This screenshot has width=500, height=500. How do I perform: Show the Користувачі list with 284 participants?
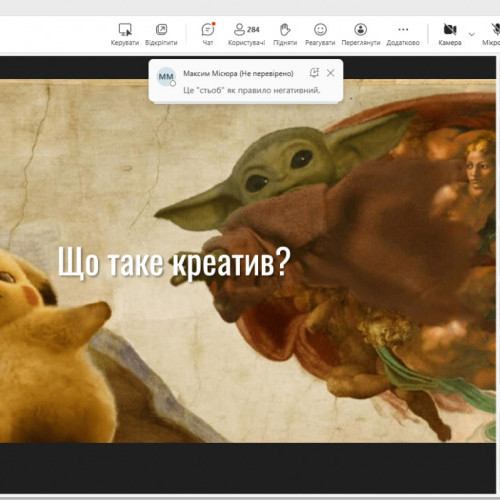(246, 34)
